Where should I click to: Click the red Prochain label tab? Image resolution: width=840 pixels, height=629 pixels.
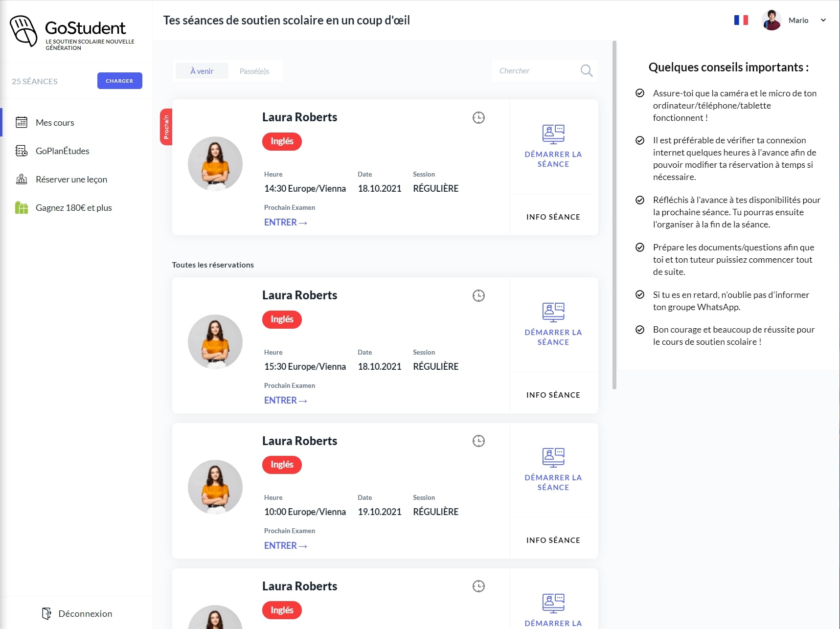(x=166, y=127)
